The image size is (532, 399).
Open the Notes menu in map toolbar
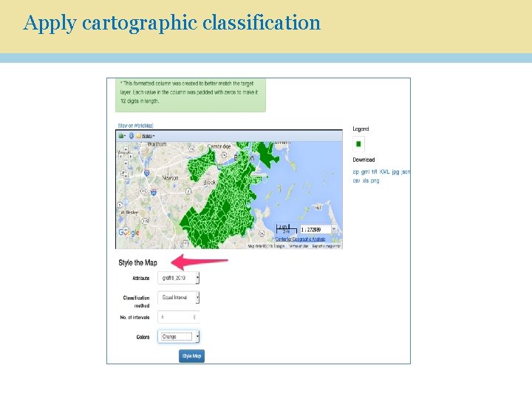[146, 136]
